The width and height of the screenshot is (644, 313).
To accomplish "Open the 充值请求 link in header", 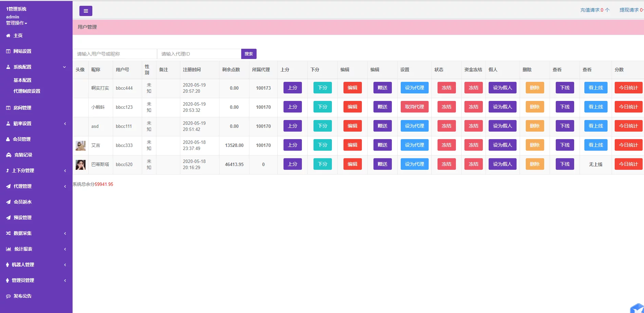I will pos(595,10).
